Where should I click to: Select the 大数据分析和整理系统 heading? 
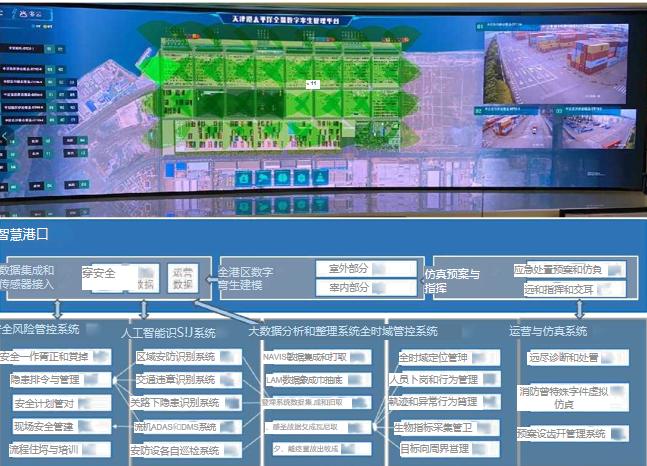(300, 331)
